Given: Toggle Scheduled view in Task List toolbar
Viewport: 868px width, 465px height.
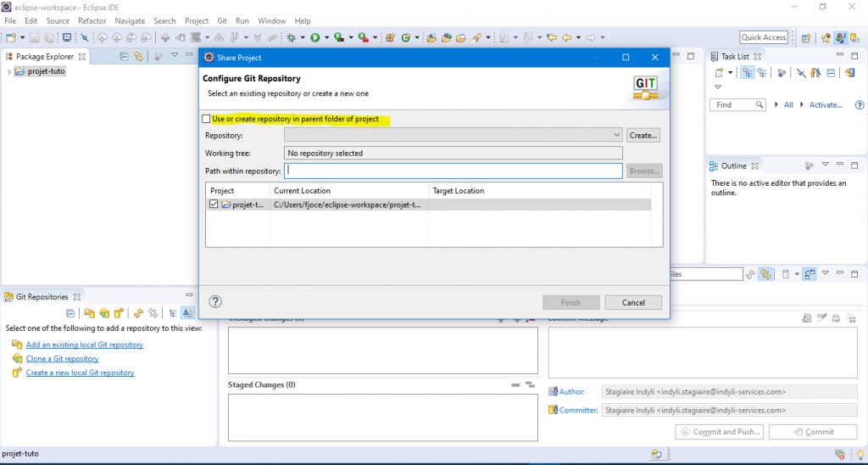Looking at the screenshot, I should click(762, 73).
